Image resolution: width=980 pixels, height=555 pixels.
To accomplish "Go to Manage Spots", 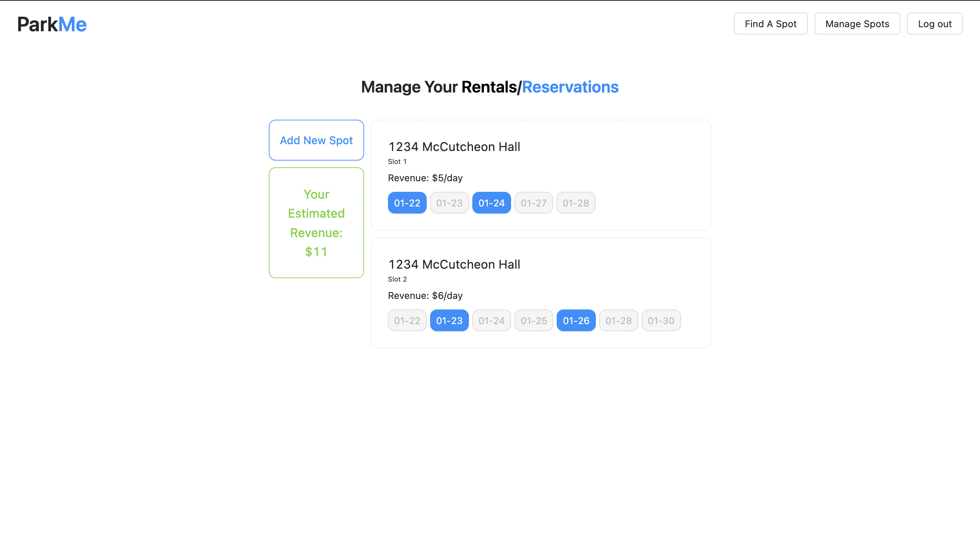I will [x=857, y=23].
